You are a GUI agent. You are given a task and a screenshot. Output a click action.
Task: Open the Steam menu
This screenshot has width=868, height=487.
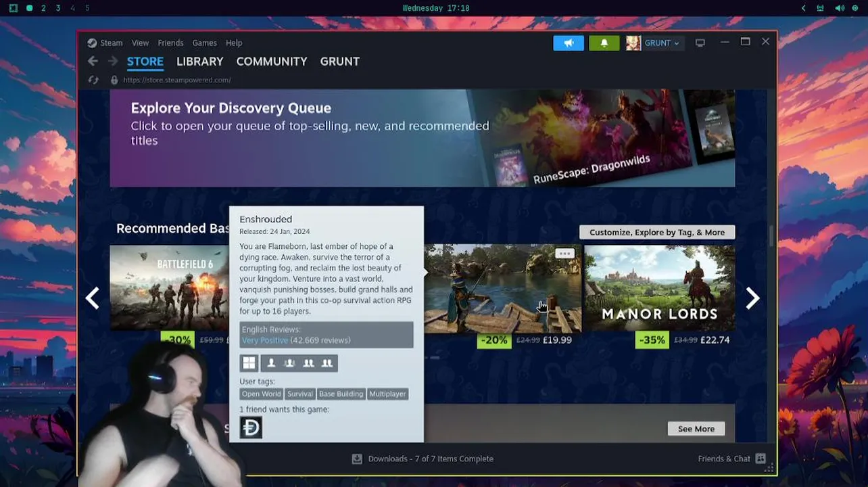(x=112, y=43)
